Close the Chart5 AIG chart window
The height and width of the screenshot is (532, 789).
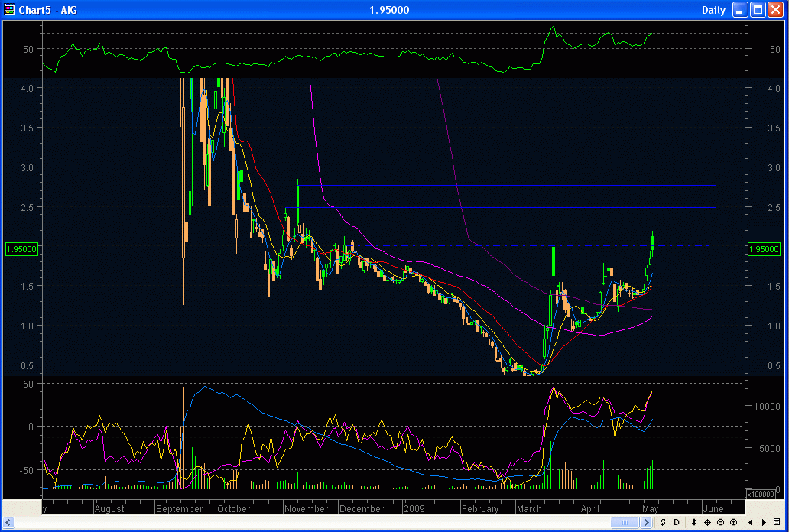click(775, 10)
